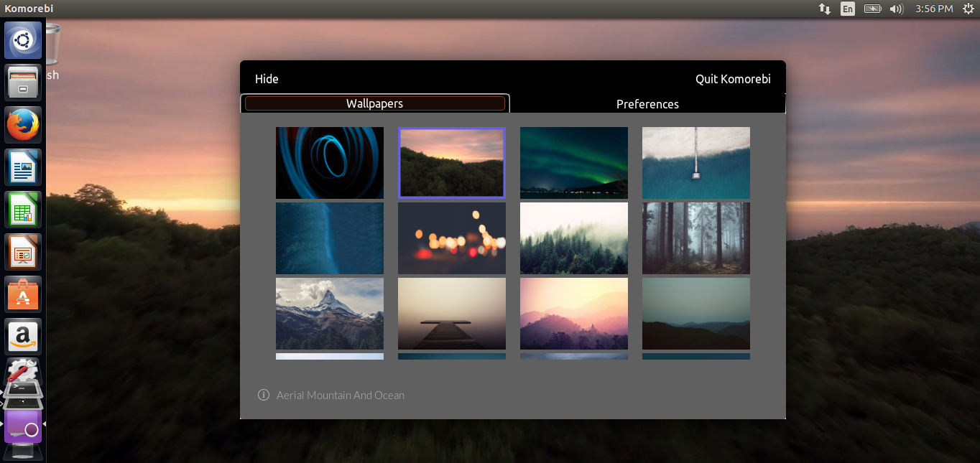
Task: Select the wooden pier wallpaper
Action: click(452, 314)
